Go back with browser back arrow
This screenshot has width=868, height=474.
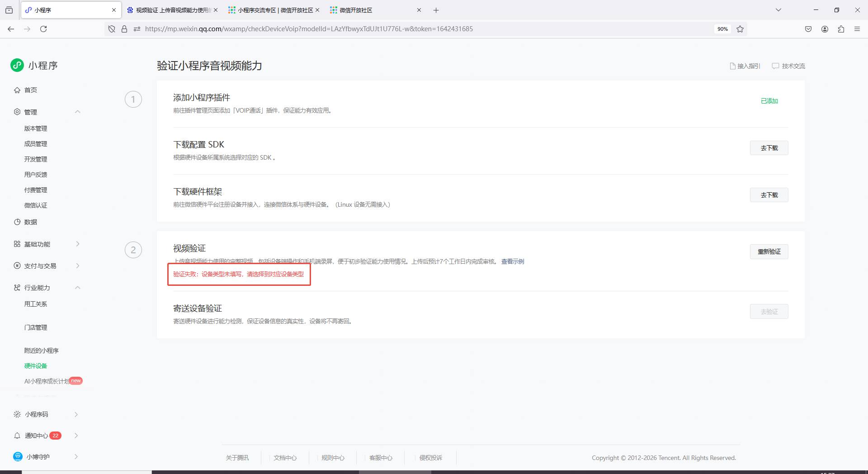click(x=11, y=29)
